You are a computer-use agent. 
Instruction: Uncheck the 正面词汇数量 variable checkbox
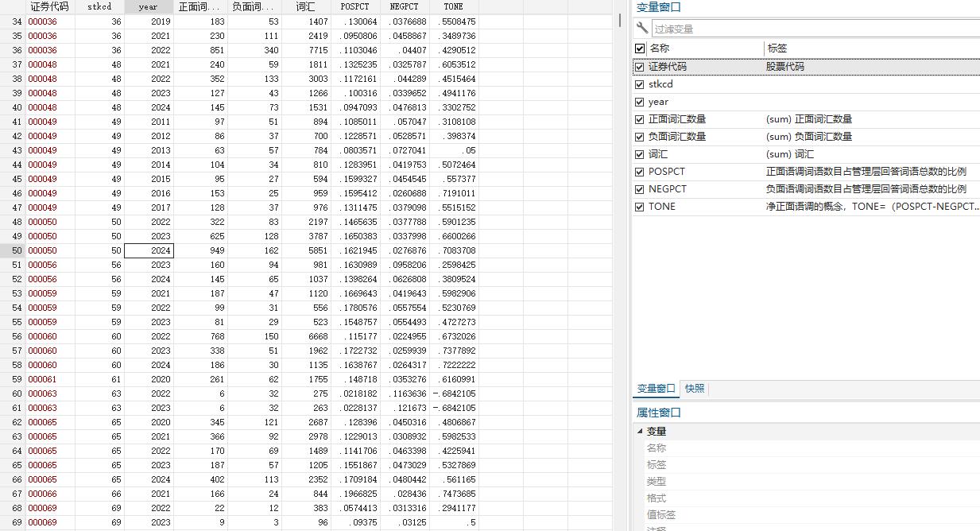pyautogui.click(x=641, y=119)
